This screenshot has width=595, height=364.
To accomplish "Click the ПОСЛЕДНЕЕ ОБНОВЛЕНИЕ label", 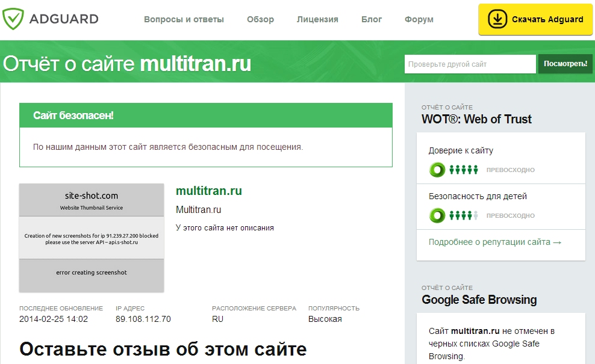I will pyautogui.click(x=61, y=308).
